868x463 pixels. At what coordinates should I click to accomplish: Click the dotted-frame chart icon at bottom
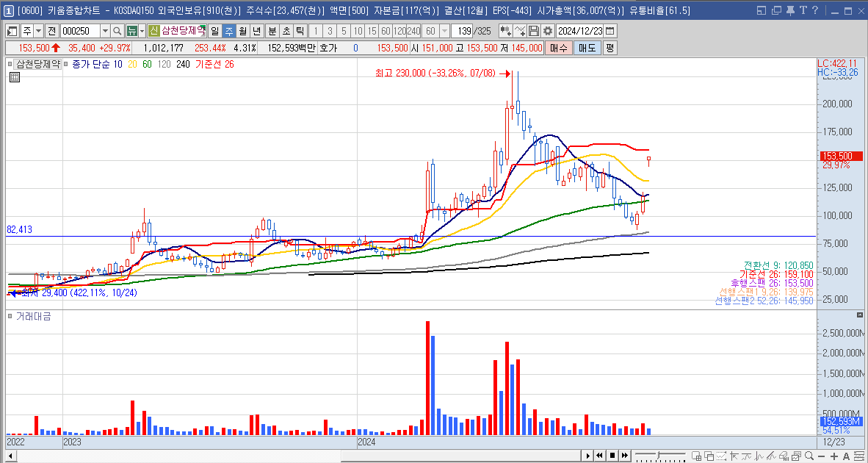(721, 456)
